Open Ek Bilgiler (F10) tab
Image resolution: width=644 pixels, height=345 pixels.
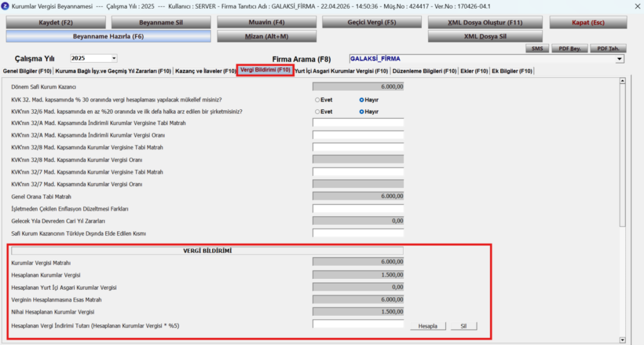click(x=512, y=71)
